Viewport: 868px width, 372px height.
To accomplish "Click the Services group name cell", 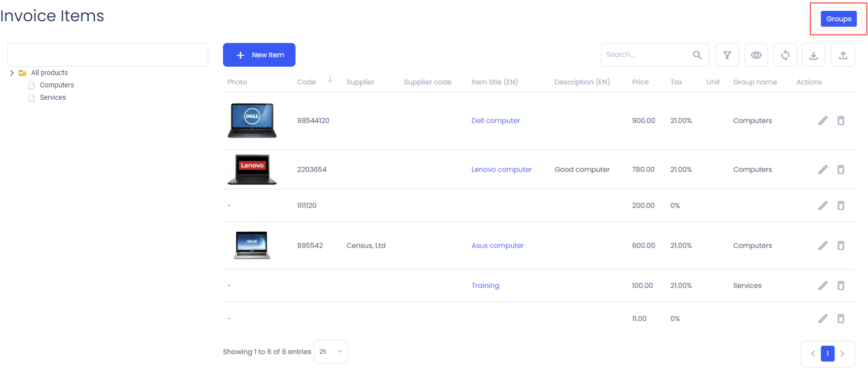I will click(x=747, y=286).
